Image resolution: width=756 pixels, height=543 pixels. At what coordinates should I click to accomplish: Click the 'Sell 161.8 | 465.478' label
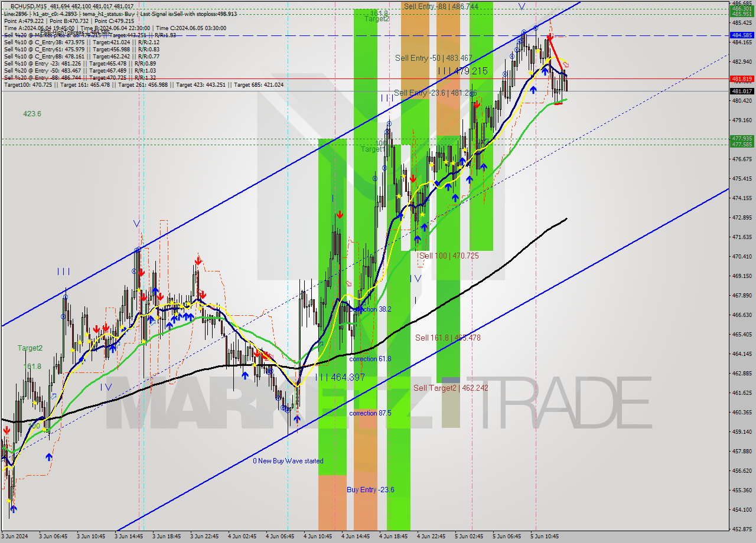(448, 338)
